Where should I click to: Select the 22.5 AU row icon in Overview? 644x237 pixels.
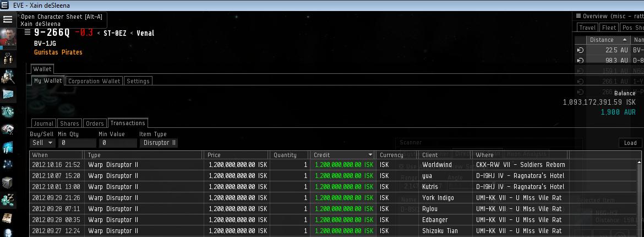tap(580, 50)
